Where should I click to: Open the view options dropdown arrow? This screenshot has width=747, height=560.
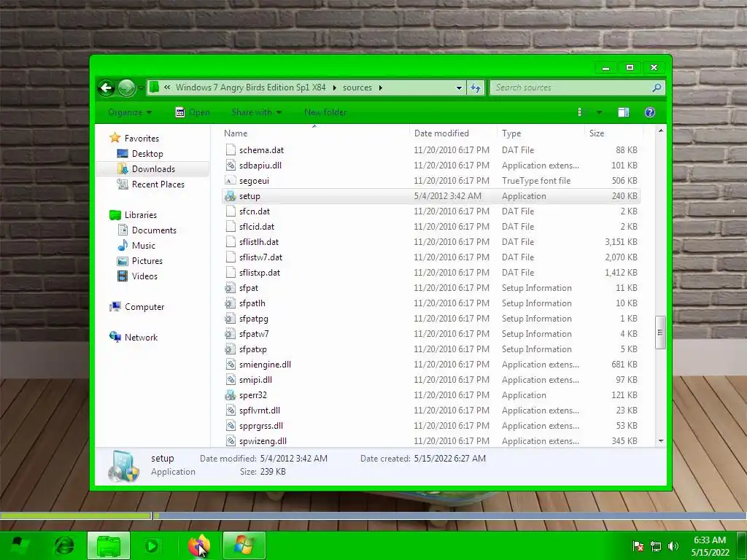pyautogui.click(x=600, y=112)
